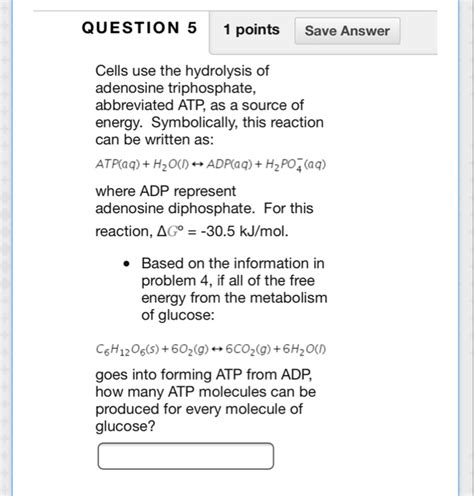Image resolution: width=474 pixels, height=496 pixels.
Task: Click the Save Answer button
Action: click(x=347, y=31)
